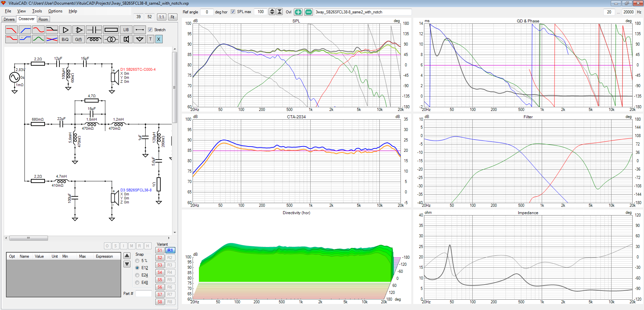Move parameter row up with up-triangle button

tap(127, 256)
